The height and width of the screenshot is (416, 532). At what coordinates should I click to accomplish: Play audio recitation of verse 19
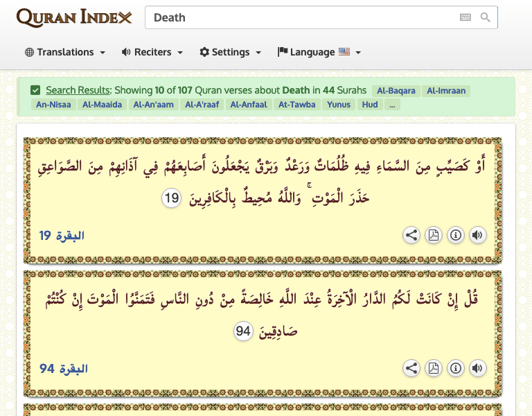click(477, 235)
